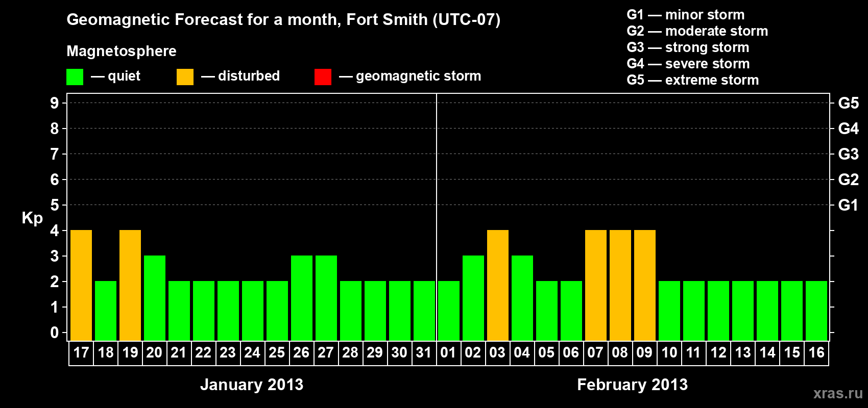Click the right-axis 'G3' label
The width and height of the screenshot is (868, 408).
849,154
